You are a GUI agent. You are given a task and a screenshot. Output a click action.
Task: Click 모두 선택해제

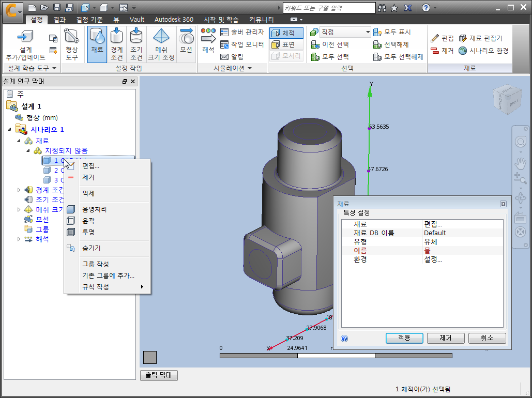pos(398,57)
